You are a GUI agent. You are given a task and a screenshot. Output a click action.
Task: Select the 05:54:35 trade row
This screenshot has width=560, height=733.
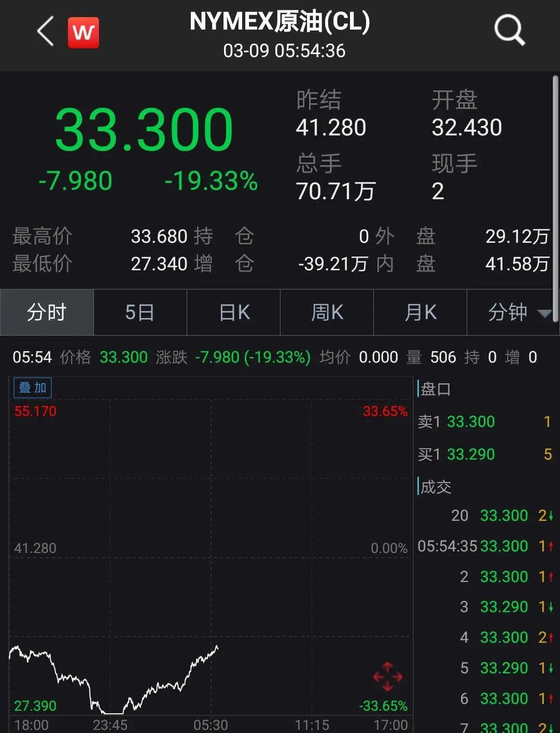(485, 546)
